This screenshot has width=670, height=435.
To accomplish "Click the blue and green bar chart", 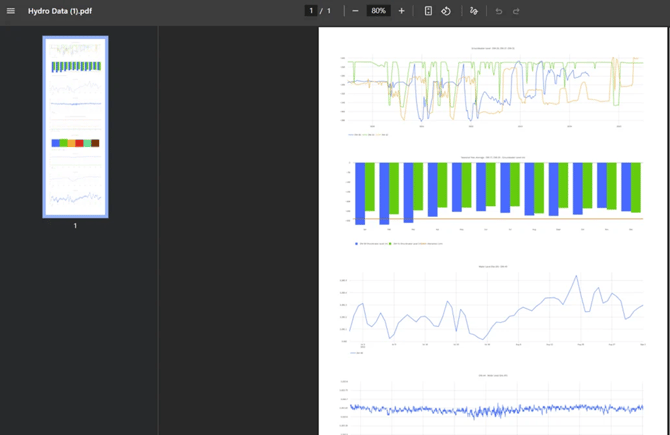I will 495,192.
